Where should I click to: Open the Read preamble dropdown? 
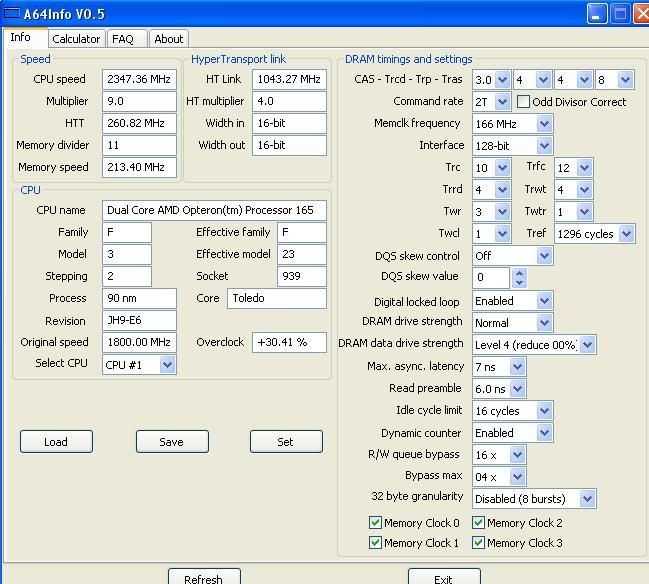(499, 389)
